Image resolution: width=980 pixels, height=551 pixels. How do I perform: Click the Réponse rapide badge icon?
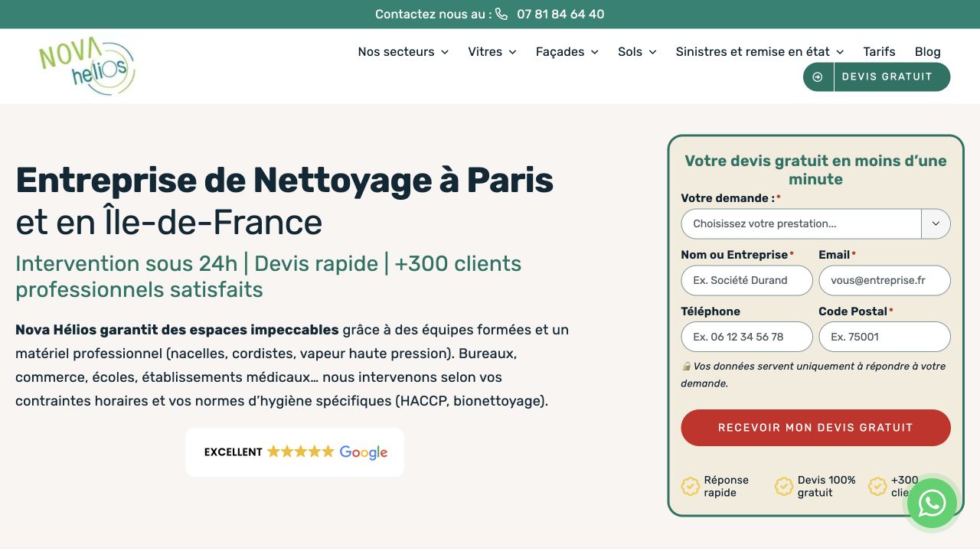[691, 486]
